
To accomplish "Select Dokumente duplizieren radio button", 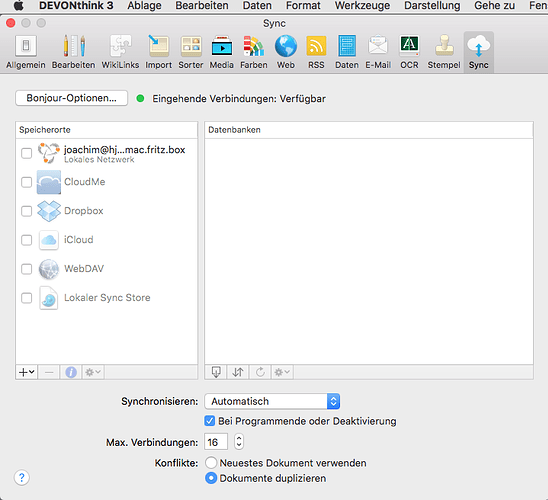I will [x=211, y=478].
